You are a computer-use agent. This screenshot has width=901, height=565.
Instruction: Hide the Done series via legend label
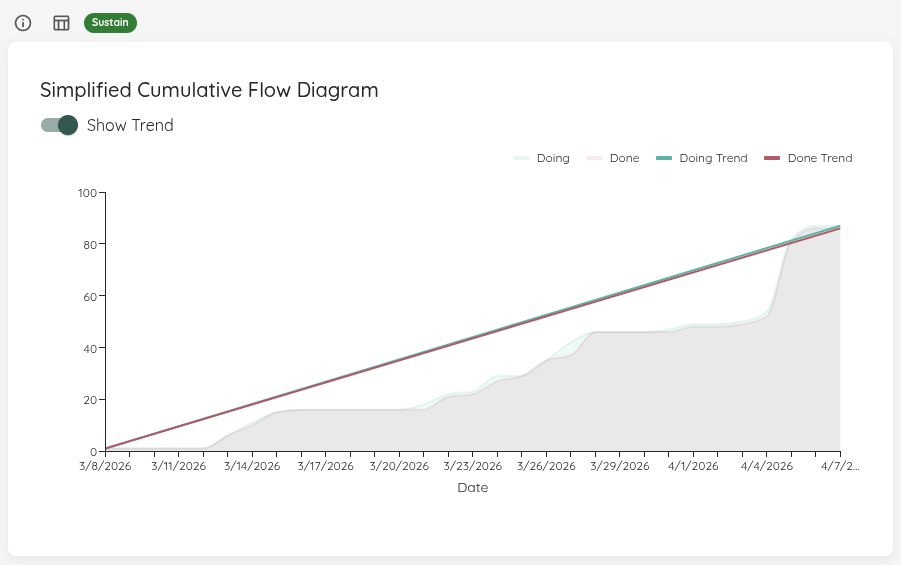(x=624, y=158)
